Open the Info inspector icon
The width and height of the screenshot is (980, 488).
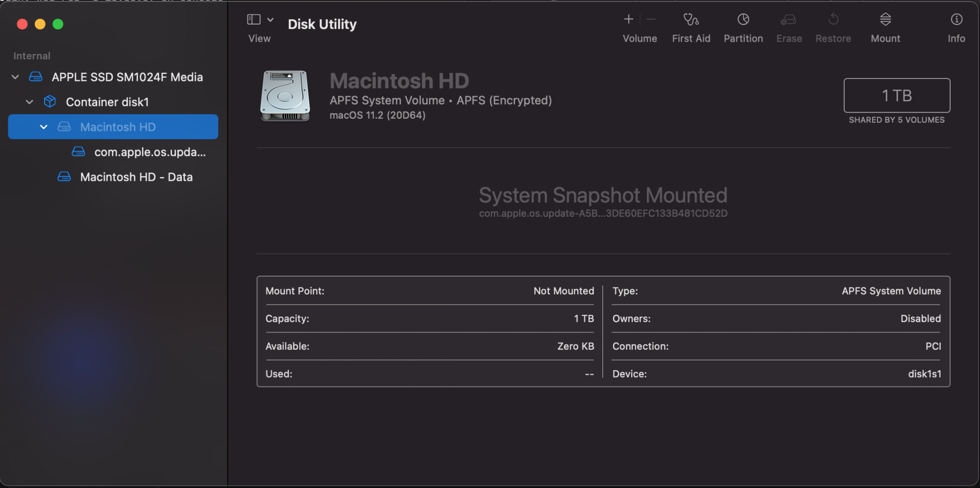tap(956, 19)
